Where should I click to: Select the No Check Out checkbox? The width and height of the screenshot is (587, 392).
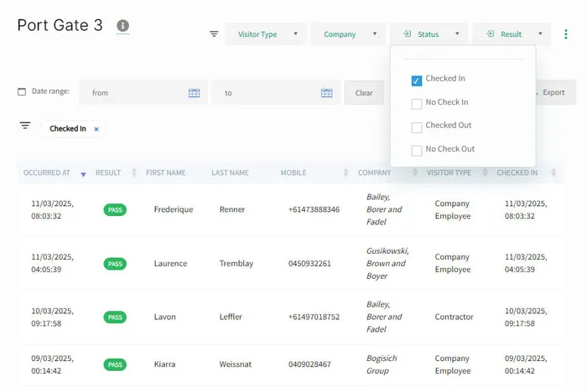[417, 151]
